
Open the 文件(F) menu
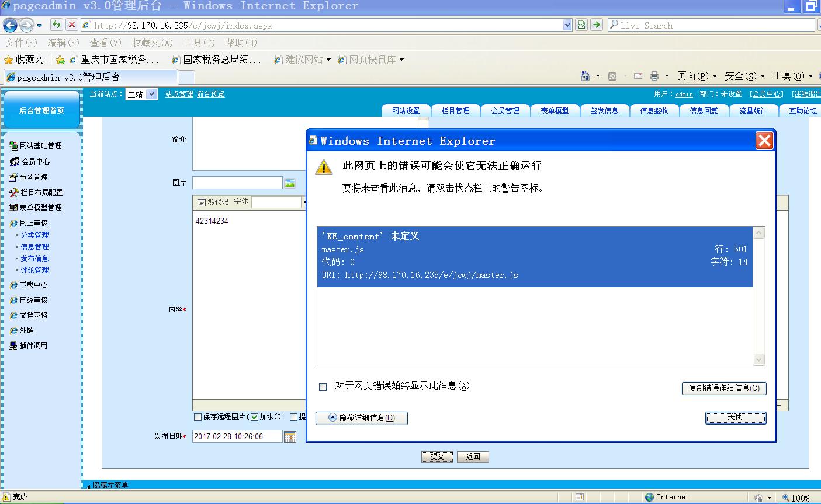coord(21,43)
